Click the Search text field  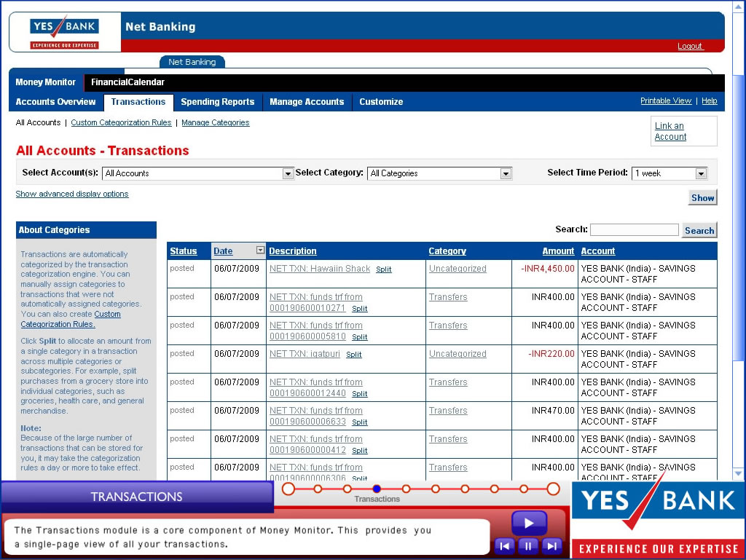[x=634, y=230]
